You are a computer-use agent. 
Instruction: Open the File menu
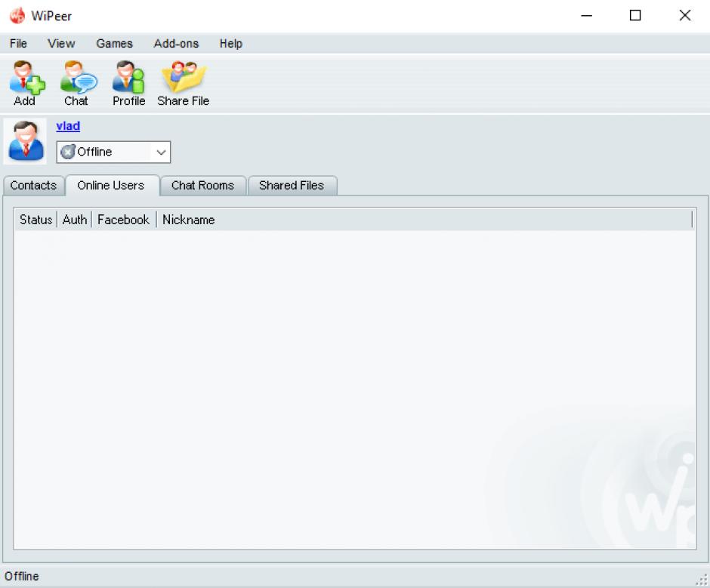pyautogui.click(x=18, y=44)
